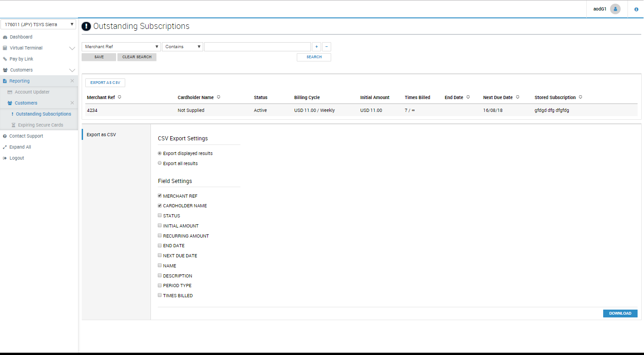The height and width of the screenshot is (355, 644).
Task: Sort by Next Due Date column icon
Action: (517, 97)
